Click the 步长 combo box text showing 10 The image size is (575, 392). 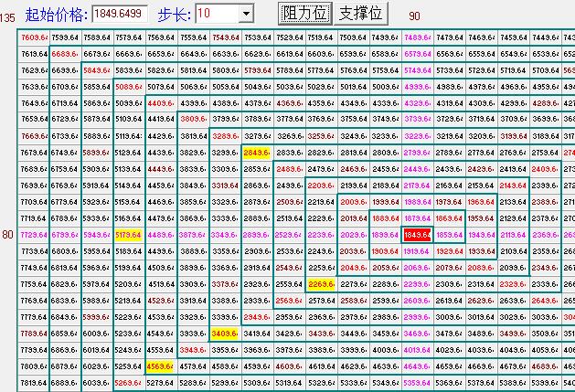(215, 14)
